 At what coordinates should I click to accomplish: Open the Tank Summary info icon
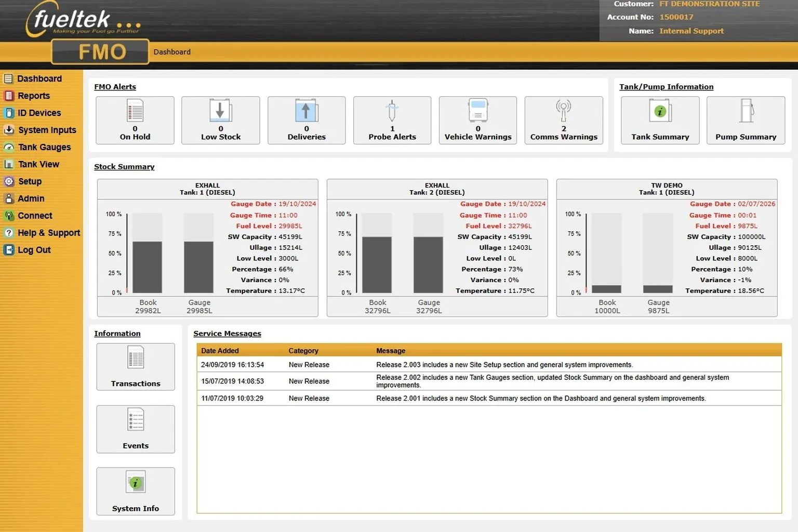660,110
